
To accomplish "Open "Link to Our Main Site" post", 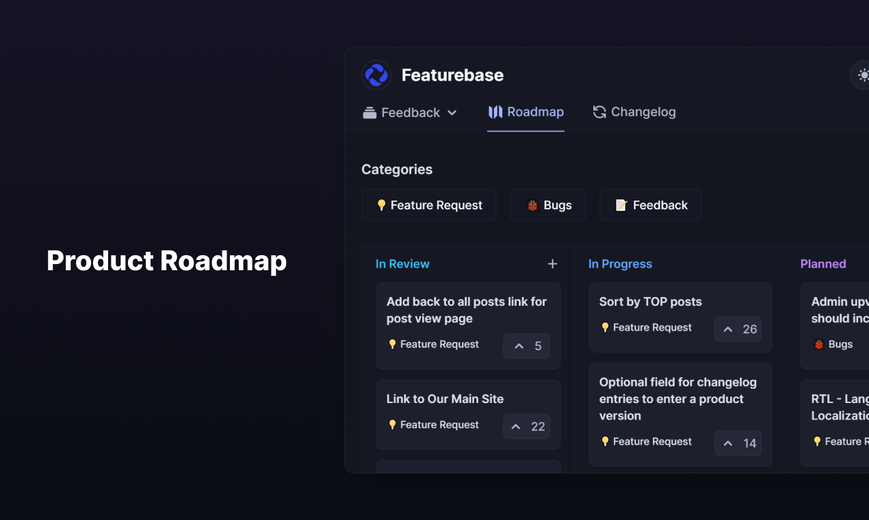I will point(445,399).
